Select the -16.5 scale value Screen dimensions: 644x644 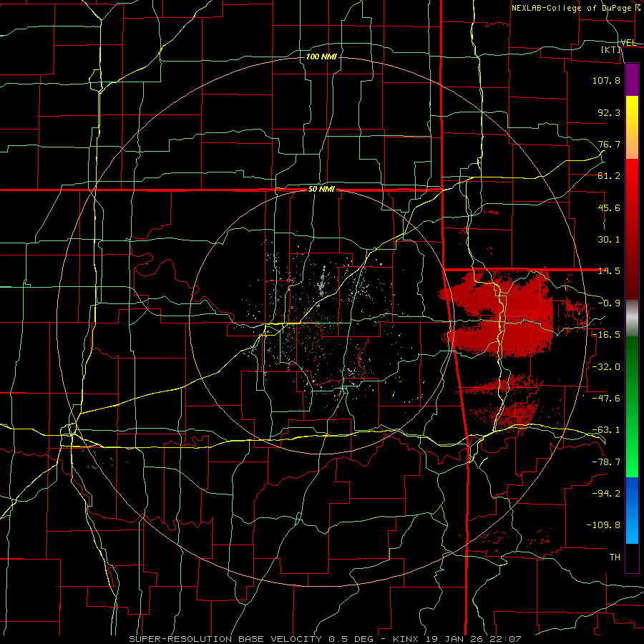tap(606, 335)
